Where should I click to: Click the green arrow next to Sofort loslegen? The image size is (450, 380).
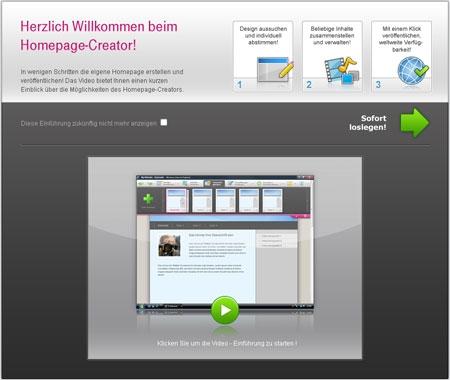coord(414,123)
